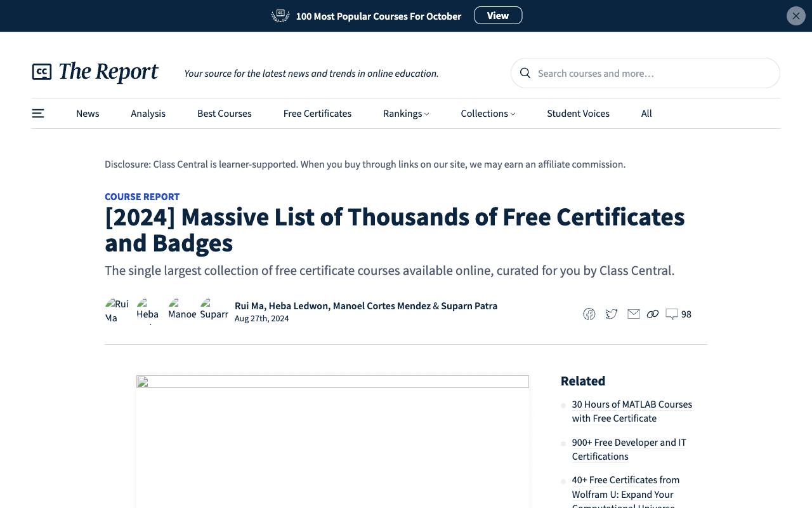
Task: Click subtitle 'The single largest collection'
Action: (x=390, y=271)
